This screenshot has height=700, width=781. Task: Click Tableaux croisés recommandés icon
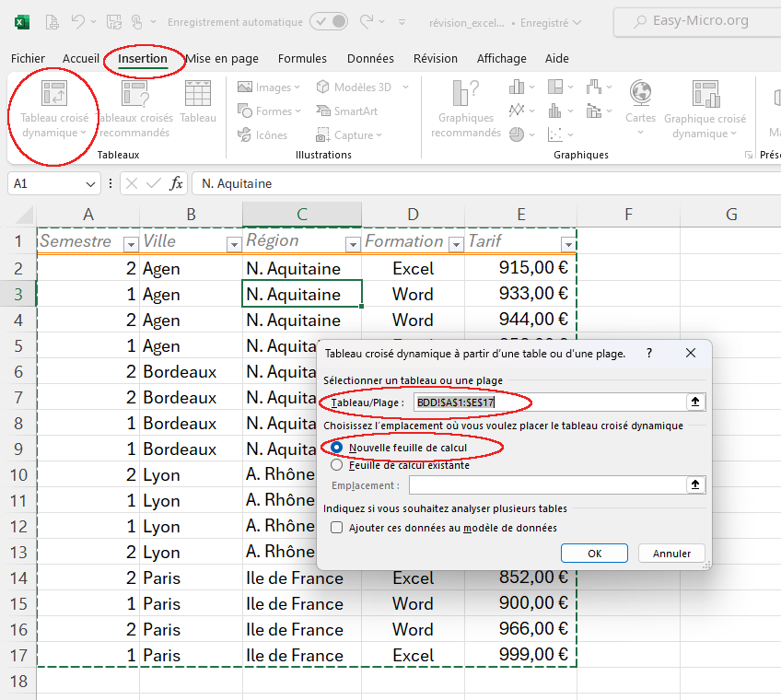[135, 93]
